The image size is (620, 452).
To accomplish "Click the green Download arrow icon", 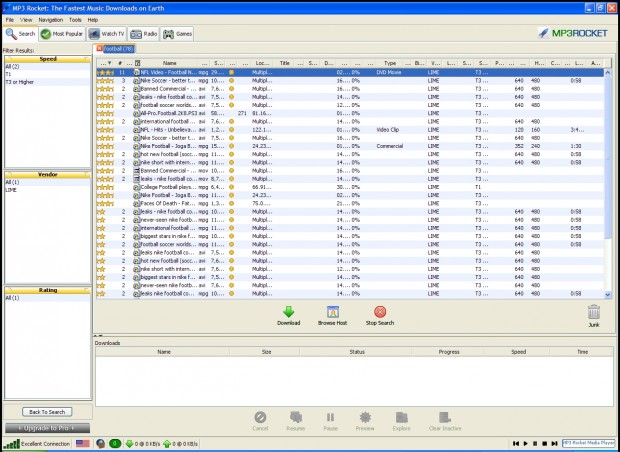I will pos(289,312).
